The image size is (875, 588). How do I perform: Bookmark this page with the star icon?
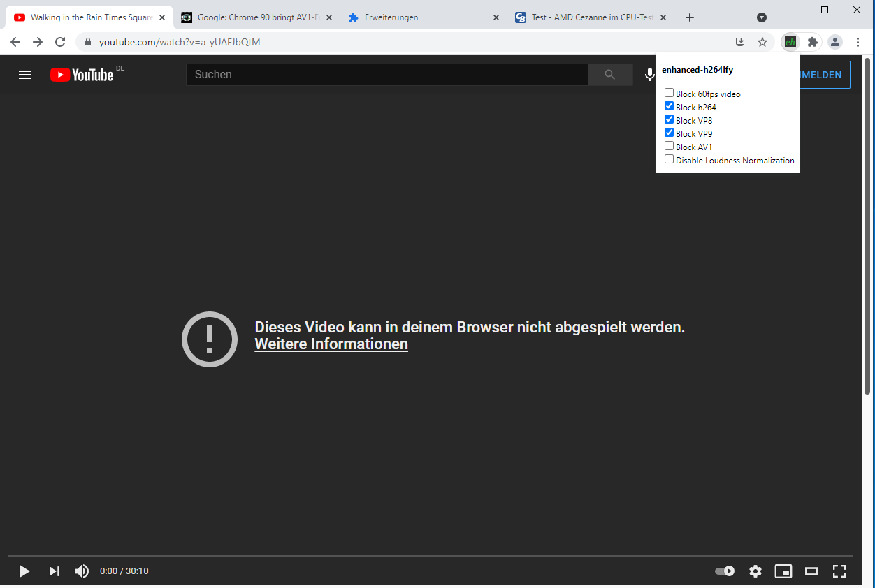(762, 42)
